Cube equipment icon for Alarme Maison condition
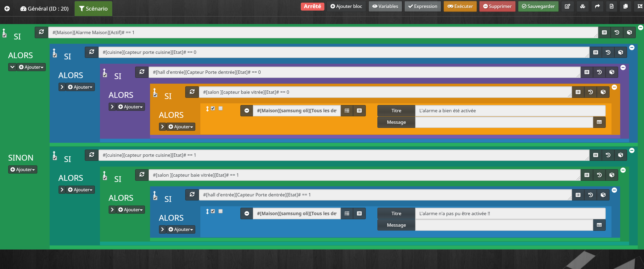The width and height of the screenshot is (644, 269). tap(629, 32)
